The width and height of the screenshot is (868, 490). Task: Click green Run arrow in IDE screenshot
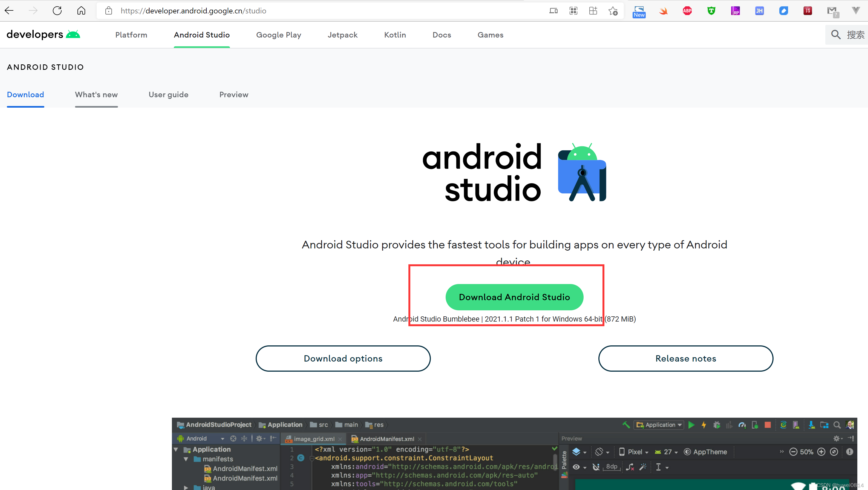(691, 425)
